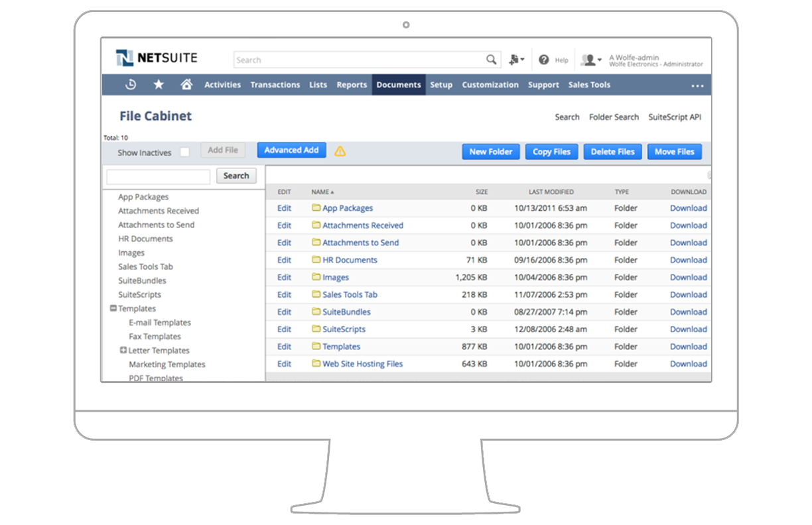Sort by the Size column header
Image resolution: width=812 pixels, height=525 pixels.
482,192
